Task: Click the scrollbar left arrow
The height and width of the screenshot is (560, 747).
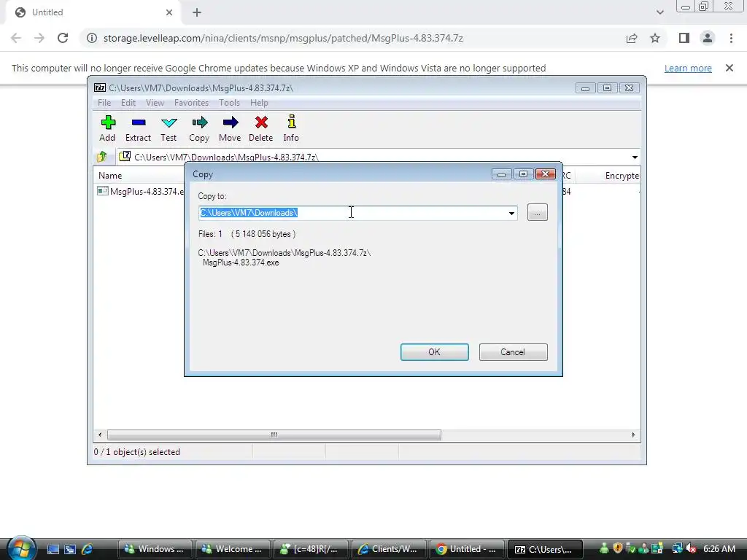Action: (x=99, y=435)
